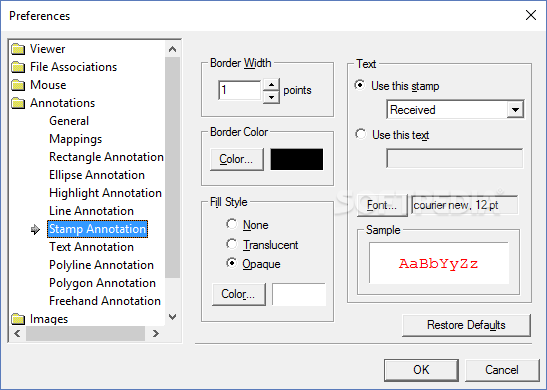Click the tree scroll down arrow
The width and height of the screenshot is (547, 390).
point(172,317)
